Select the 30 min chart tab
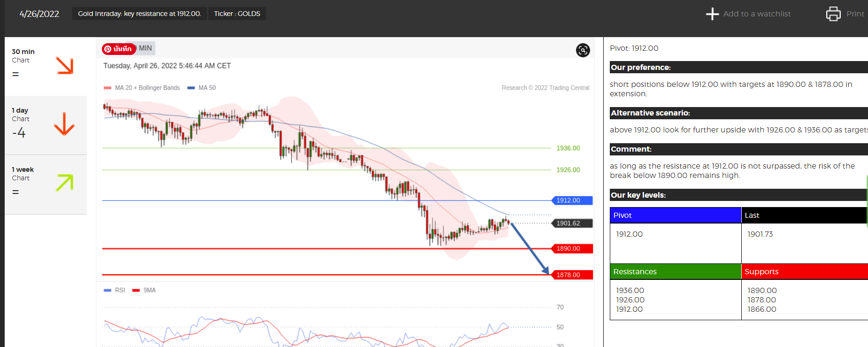868x347 pixels. pyautogui.click(x=46, y=66)
